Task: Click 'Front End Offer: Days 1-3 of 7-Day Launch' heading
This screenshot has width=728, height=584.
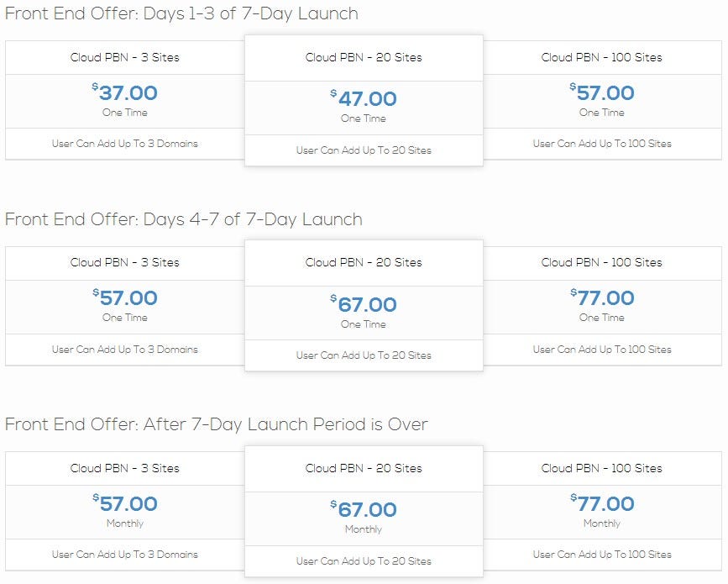Action: tap(181, 13)
